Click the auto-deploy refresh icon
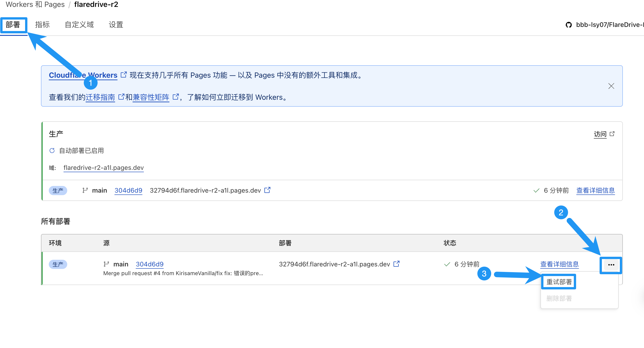 click(x=52, y=151)
